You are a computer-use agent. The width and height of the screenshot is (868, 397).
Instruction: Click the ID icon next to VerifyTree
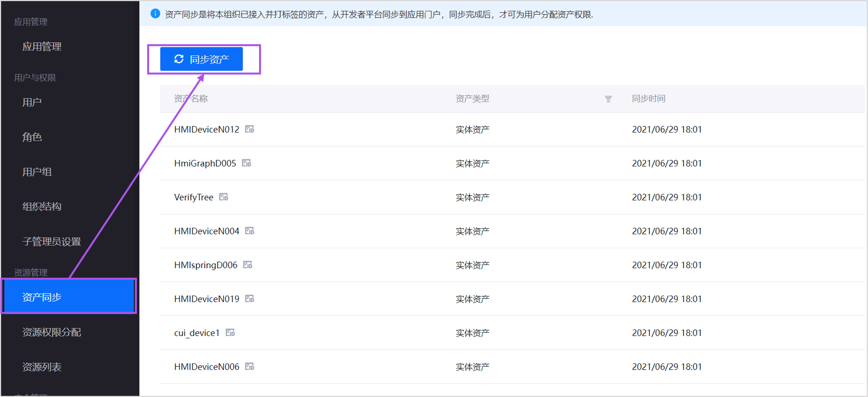click(x=224, y=197)
